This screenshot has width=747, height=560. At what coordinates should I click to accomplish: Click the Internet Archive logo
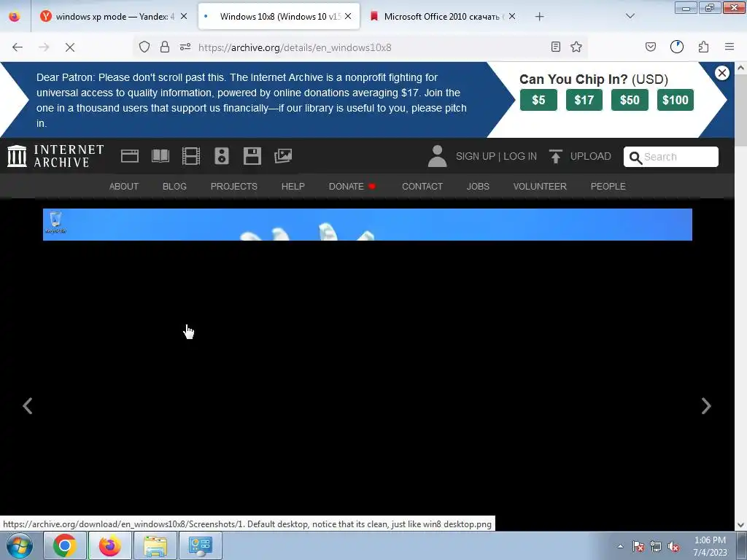click(55, 156)
